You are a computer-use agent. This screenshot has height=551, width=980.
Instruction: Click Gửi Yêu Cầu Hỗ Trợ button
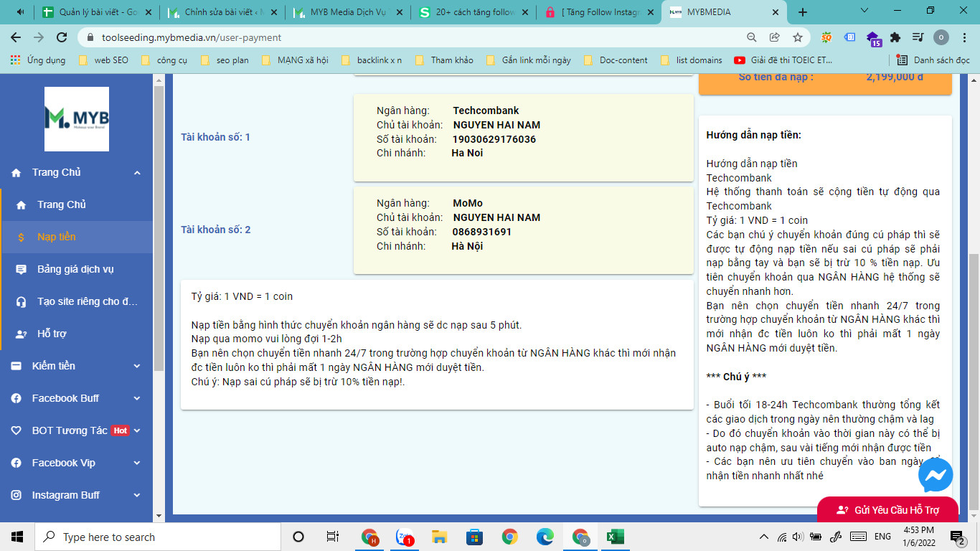(887, 510)
